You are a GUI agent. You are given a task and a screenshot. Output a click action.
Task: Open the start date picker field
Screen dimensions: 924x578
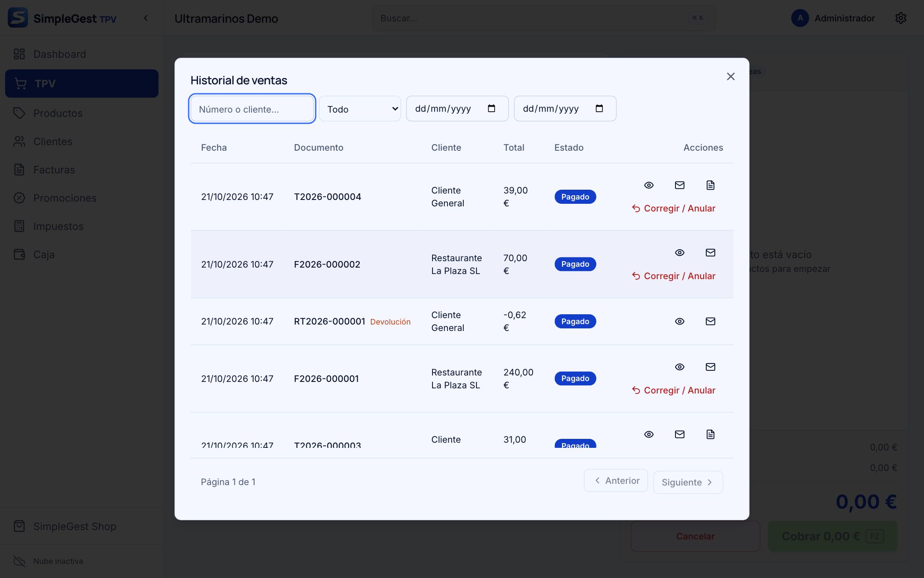coord(457,109)
